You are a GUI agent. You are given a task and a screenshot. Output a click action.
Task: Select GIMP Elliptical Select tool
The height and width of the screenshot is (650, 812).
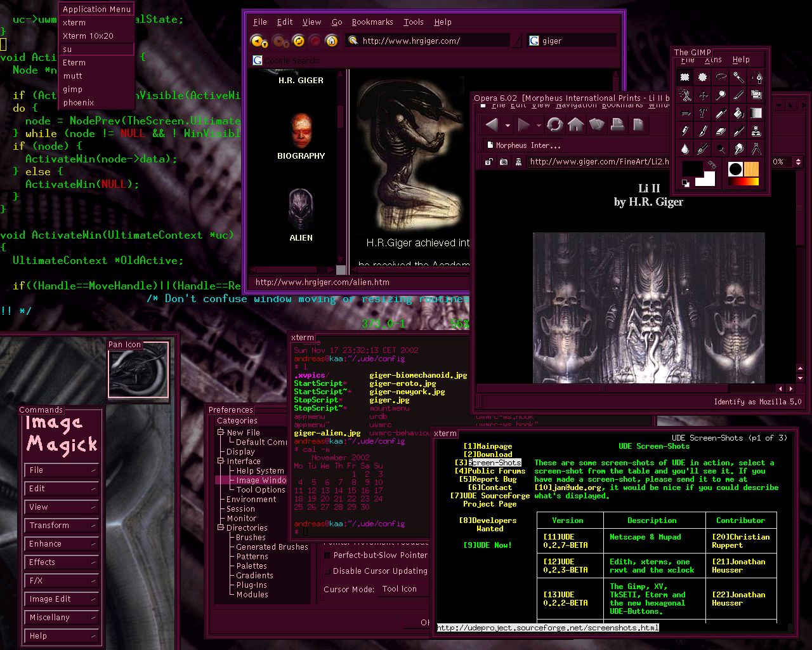[x=703, y=77]
